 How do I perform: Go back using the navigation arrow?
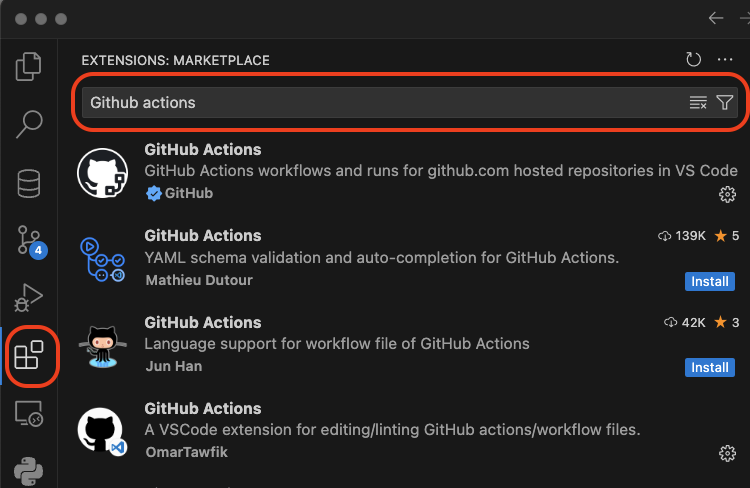pyautogui.click(x=715, y=18)
